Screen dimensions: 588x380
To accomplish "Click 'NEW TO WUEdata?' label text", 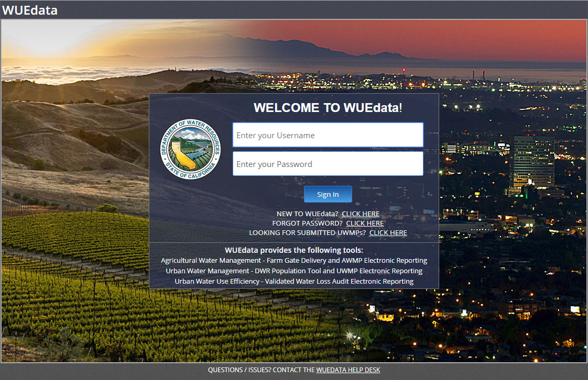I will click(x=308, y=214).
